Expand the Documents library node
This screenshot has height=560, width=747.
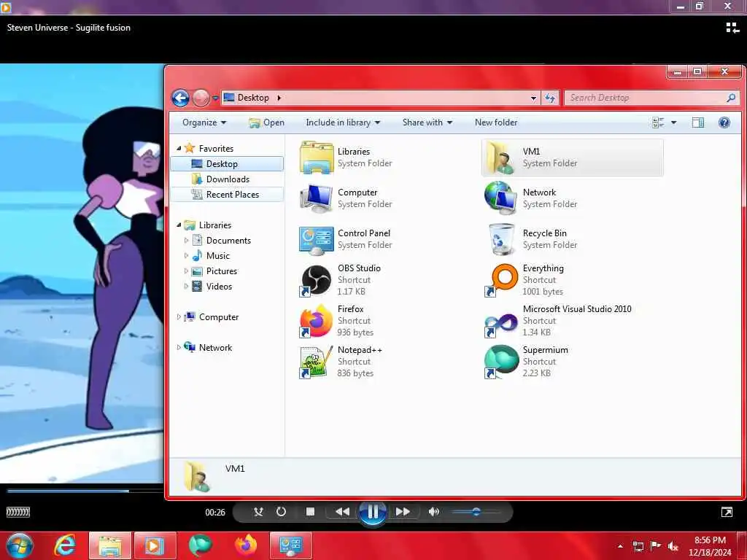point(186,241)
